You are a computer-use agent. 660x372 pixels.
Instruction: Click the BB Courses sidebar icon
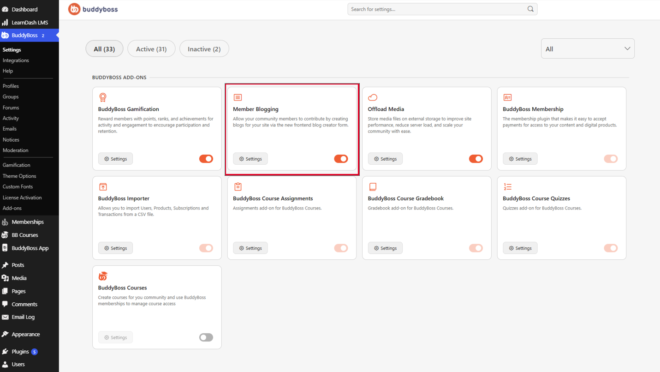click(5, 235)
